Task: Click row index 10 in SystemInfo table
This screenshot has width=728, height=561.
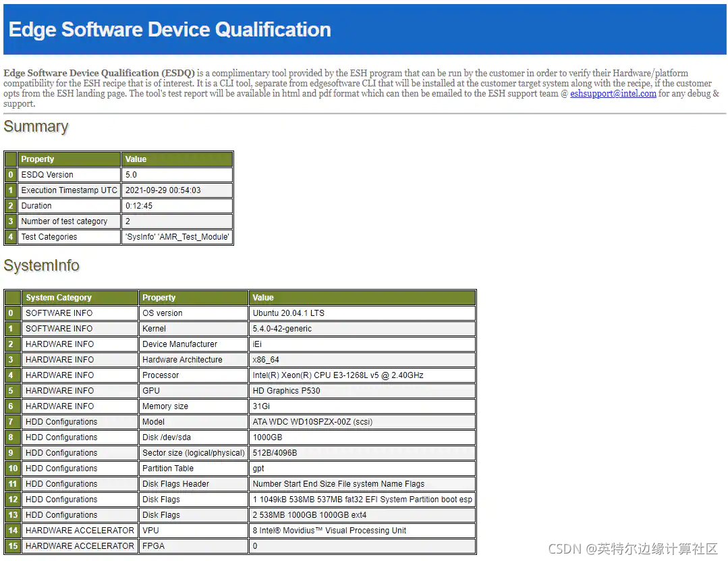Action: click(13, 469)
